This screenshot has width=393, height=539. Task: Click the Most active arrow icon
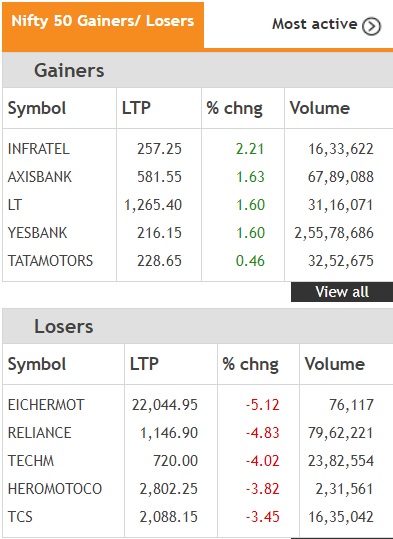click(371, 26)
